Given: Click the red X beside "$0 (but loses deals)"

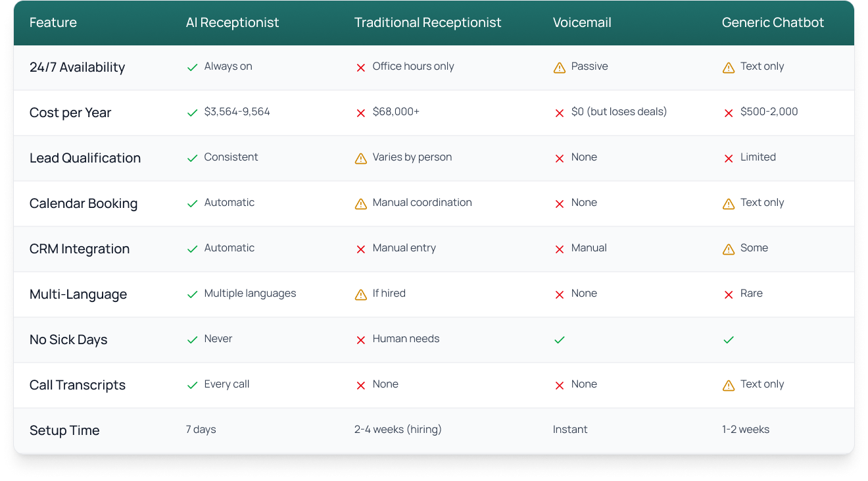Looking at the screenshot, I should [559, 113].
